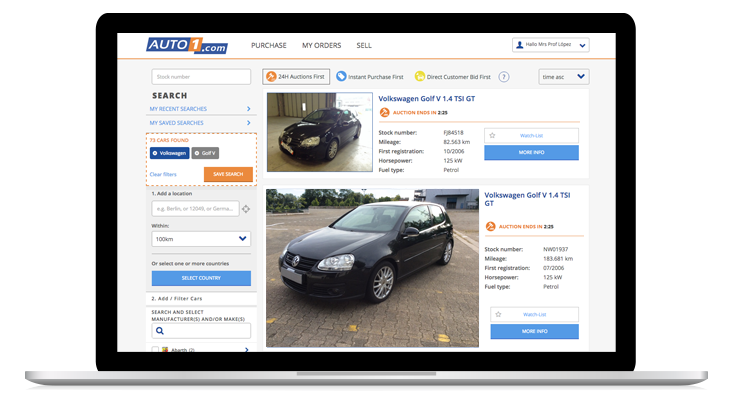Open the SELL menu item
Viewport: 733px width, 405px height.
pos(364,45)
